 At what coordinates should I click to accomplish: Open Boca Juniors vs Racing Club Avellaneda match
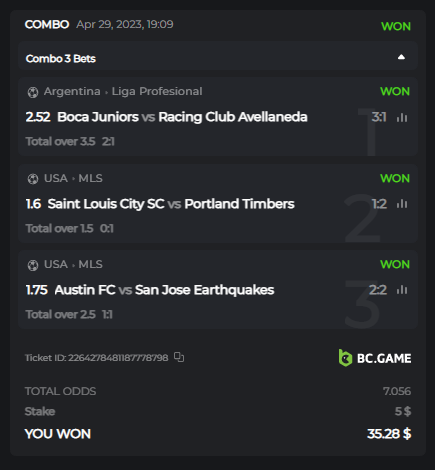pos(182,117)
